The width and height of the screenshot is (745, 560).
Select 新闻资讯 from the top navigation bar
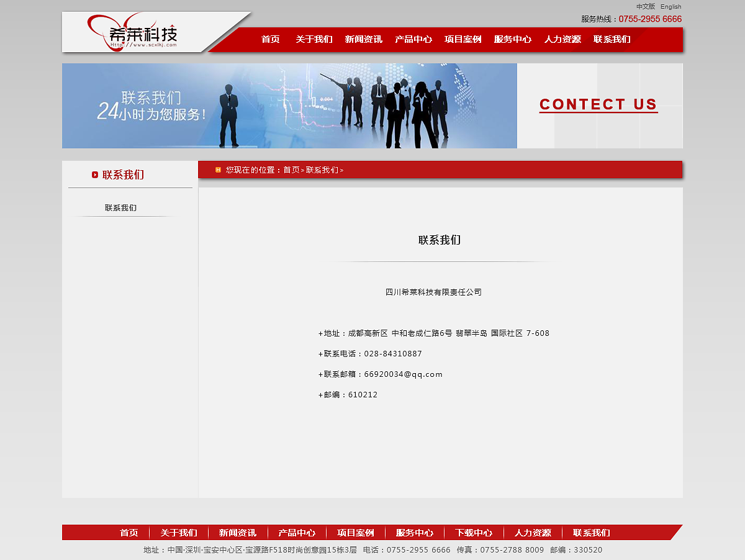(x=363, y=39)
